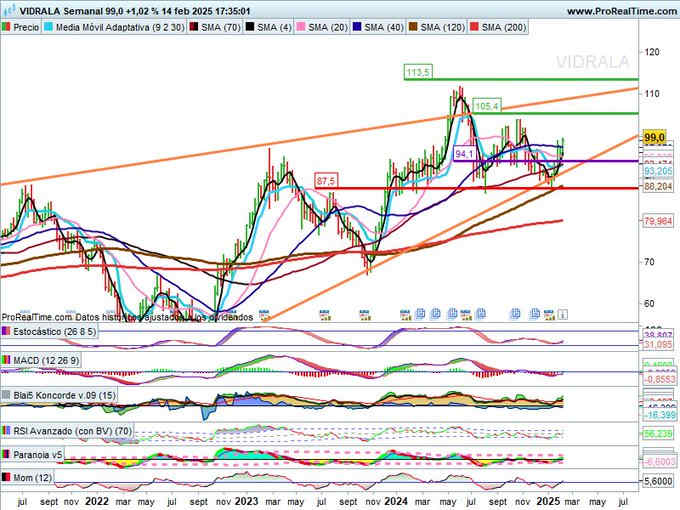
Task: Click the brown 88,204 axis value tag
Action: click(x=658, y=186)
